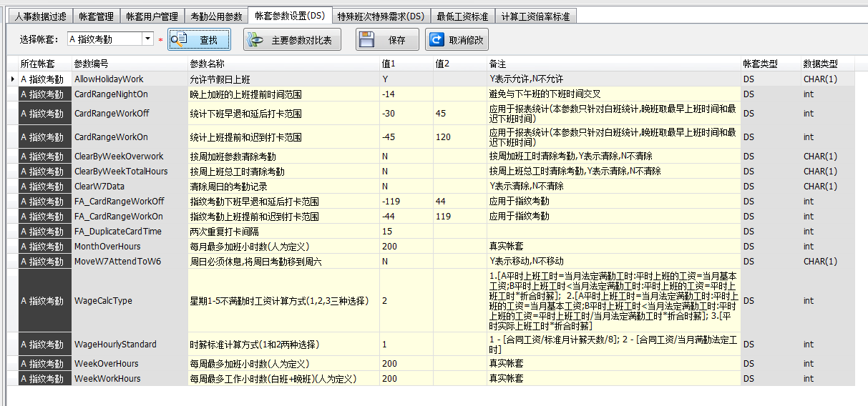Click CHAR(1) data type in ClearW7Data row
This screenshot has width=868, height=406.
point(828,186)
